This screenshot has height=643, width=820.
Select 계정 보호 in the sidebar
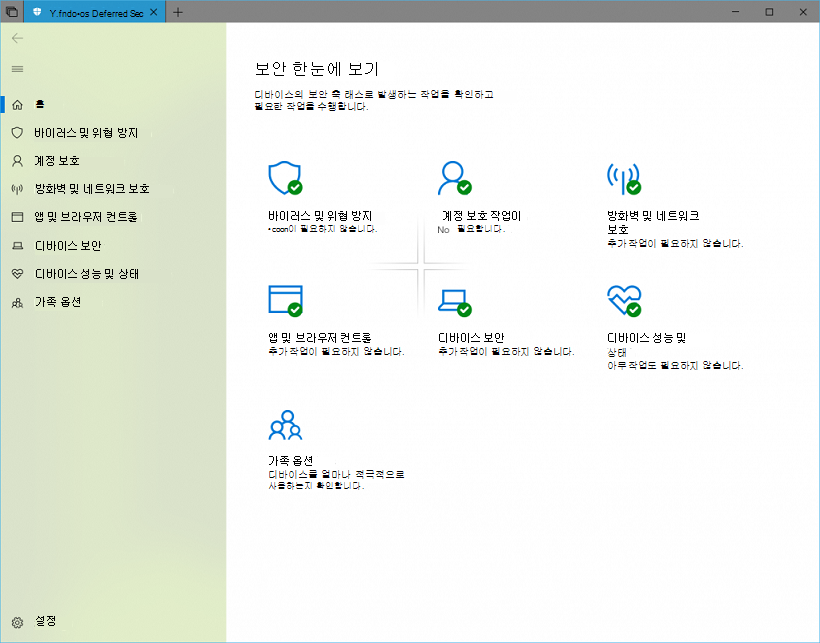[x=56, y=160]
